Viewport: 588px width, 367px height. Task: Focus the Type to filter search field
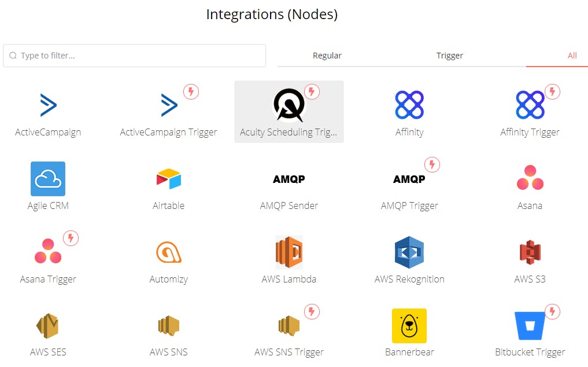(x=139, y=56)
